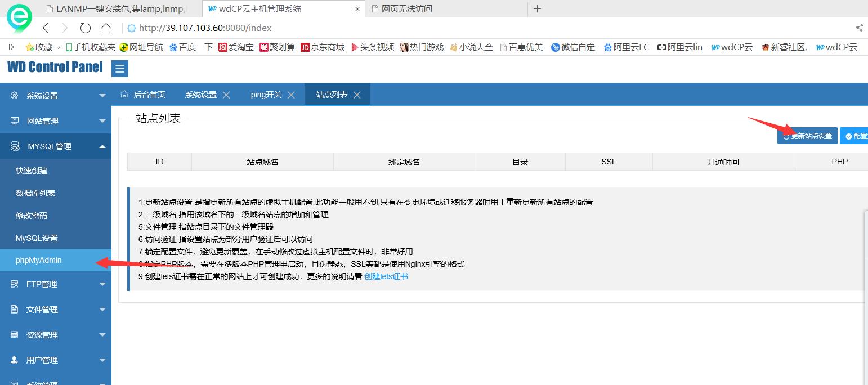
Task: Click the browser address bar URL
Action: pyautogui.click(x=205, y=28)
